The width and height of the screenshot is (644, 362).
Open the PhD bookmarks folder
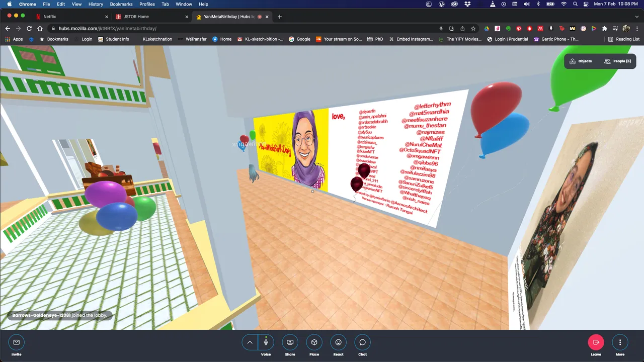pyautogui.click(x=375, y=39)
